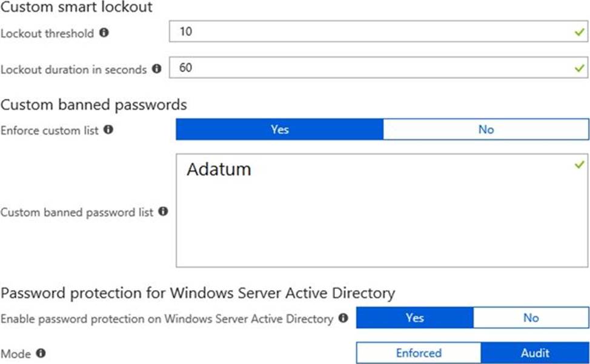Enable Windows Server AD password protection with Yes

[x=414, y=318]
